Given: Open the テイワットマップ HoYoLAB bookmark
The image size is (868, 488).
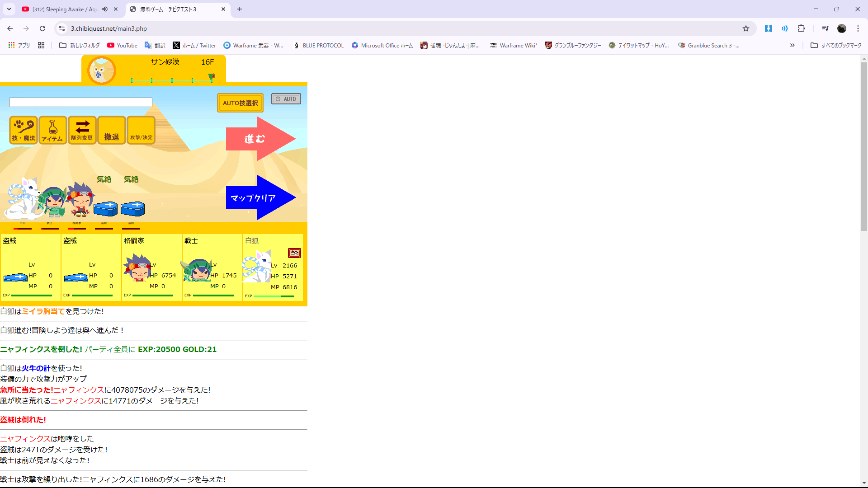Looking at the screenshot, I should coord(639,45).
